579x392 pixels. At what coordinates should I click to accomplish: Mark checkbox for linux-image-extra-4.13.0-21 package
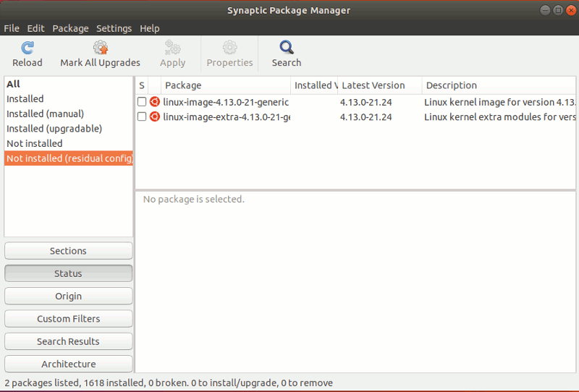(142, 116)
